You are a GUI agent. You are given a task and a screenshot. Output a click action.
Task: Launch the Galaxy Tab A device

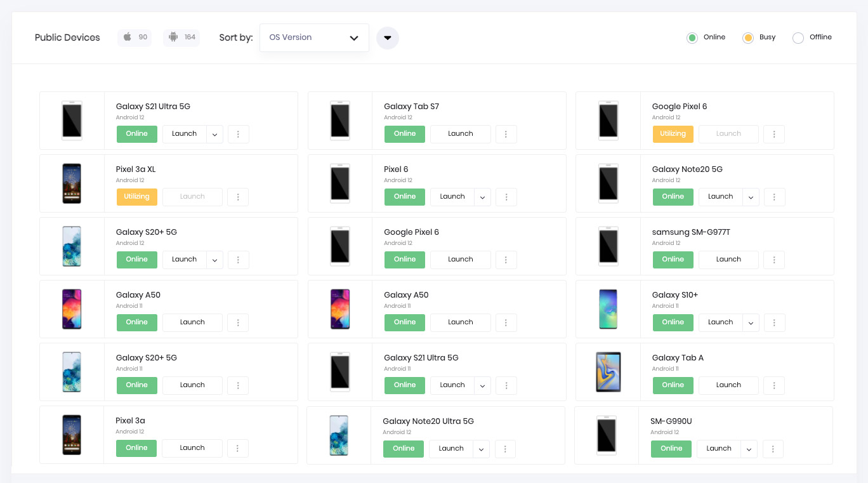coord(728,385)
